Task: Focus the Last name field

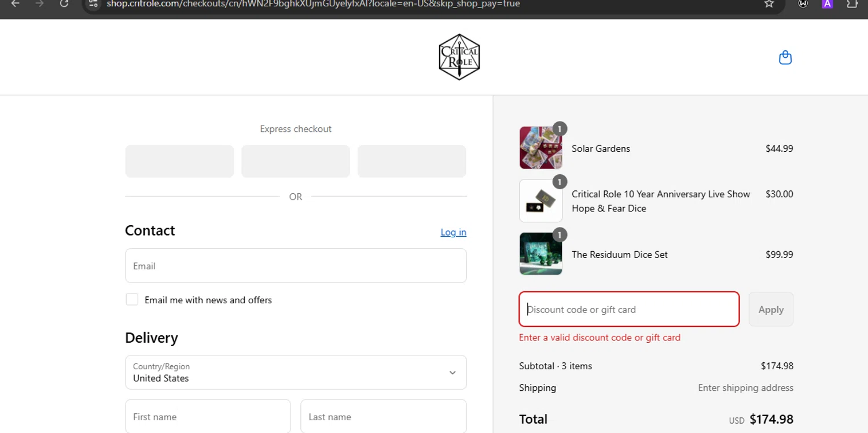Action: (383, 416)
